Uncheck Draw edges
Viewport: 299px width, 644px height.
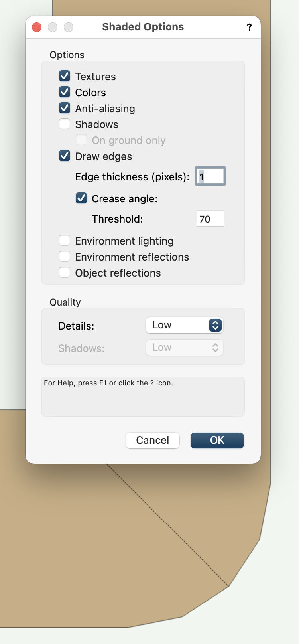pyautogui.click(x=64, y=156)
